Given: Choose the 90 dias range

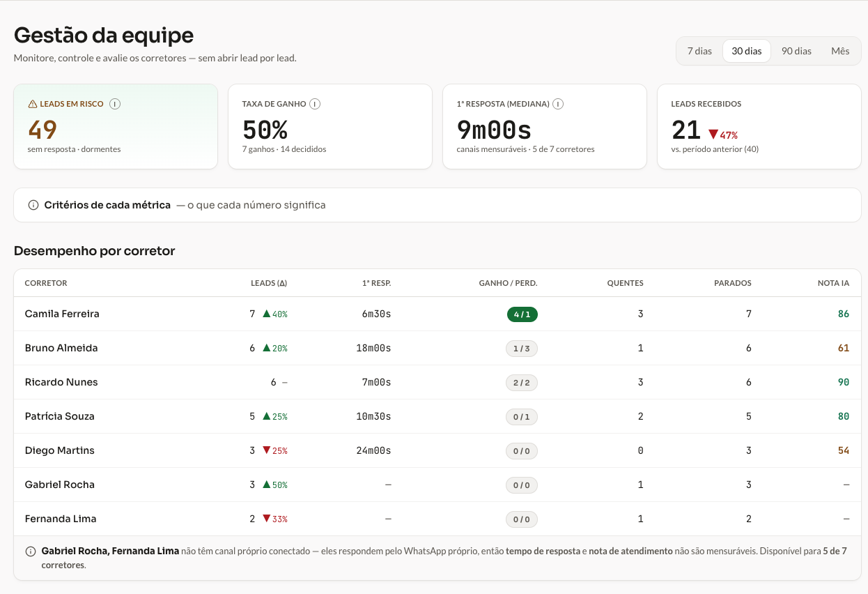Looking at the screenshot, I should tap(796, 51).
